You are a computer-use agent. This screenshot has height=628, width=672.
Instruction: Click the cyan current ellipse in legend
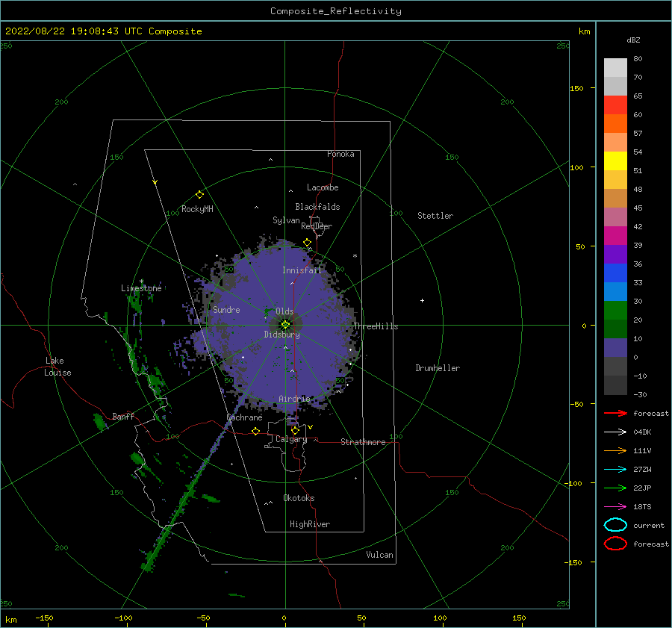(615, 525)
